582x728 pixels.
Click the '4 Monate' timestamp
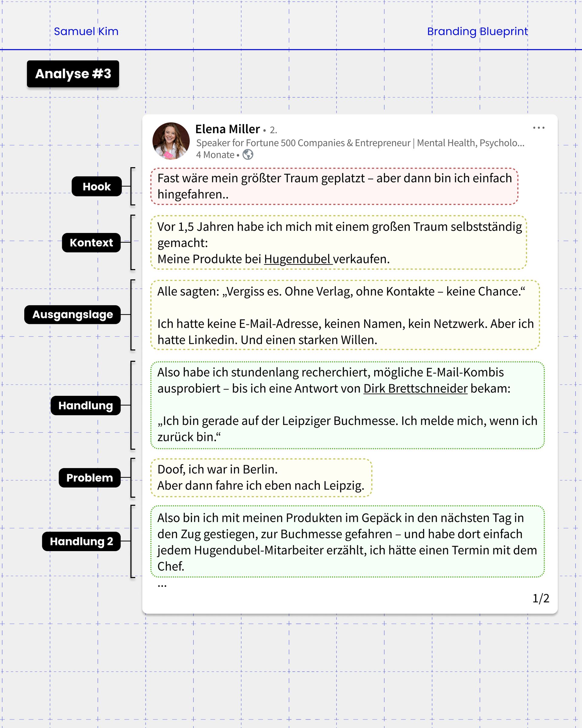[215, 155]
